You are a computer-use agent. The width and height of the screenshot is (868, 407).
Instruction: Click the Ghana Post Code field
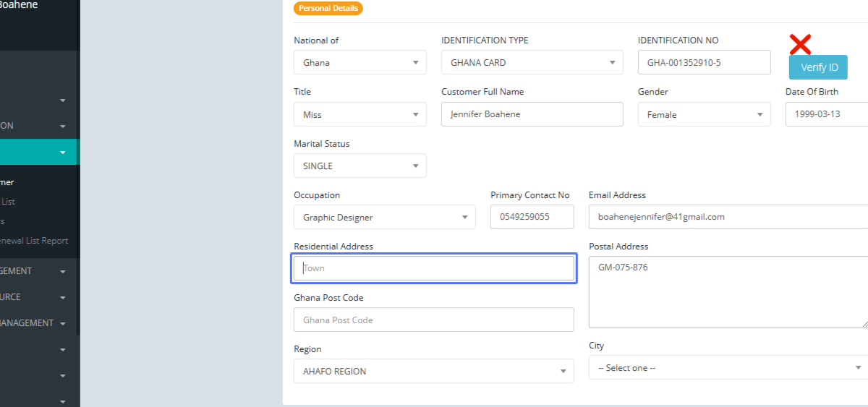[x=433, y=320]
